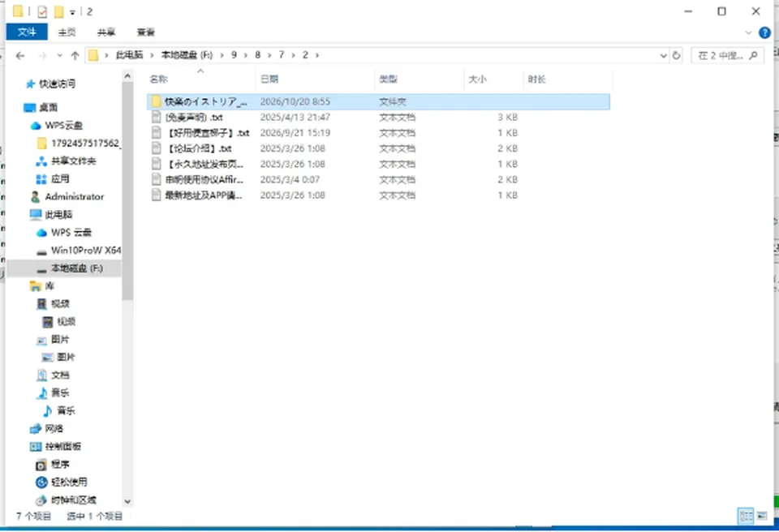
Task: Select 快速访问 via its star icon
Action: click(x=30, y=84)
